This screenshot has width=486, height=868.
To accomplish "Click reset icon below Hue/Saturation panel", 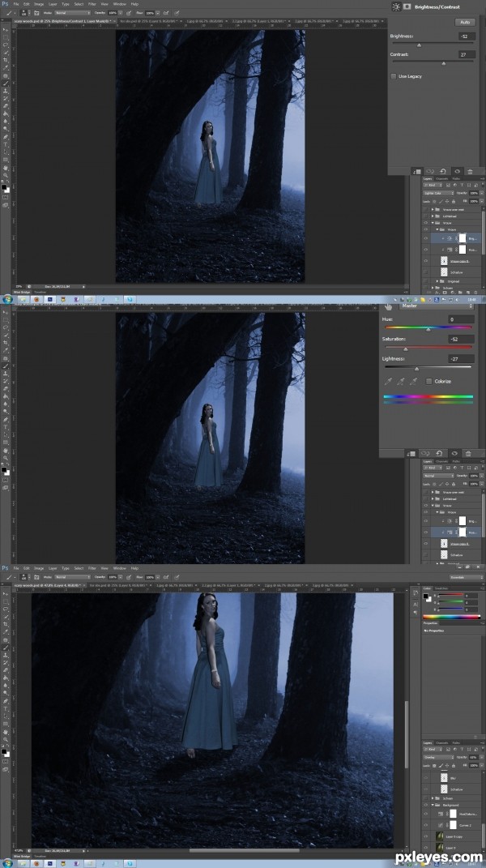I will pos(439,453).
